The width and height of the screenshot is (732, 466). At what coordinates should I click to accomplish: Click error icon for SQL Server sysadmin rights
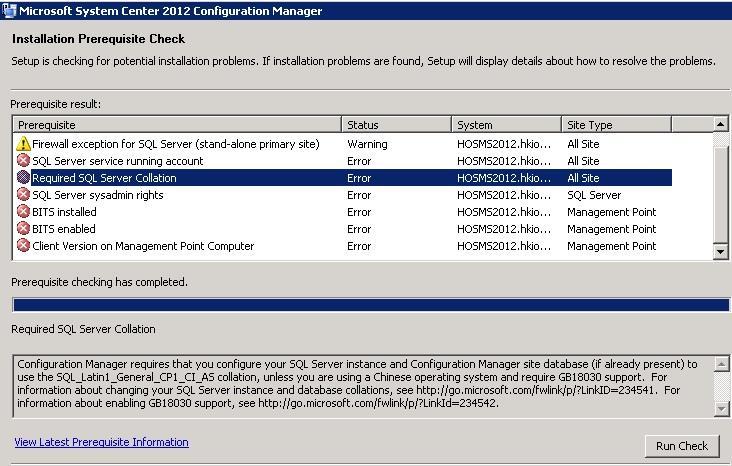(23, 195)
